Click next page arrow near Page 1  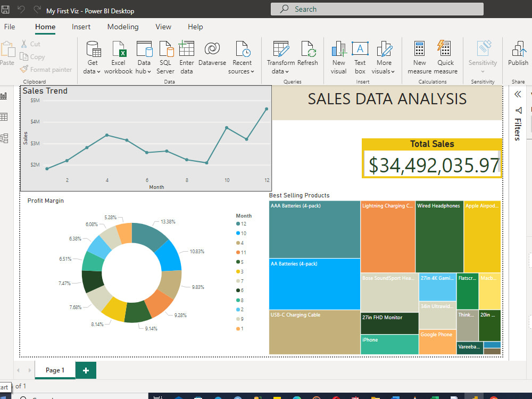(29, 370)
